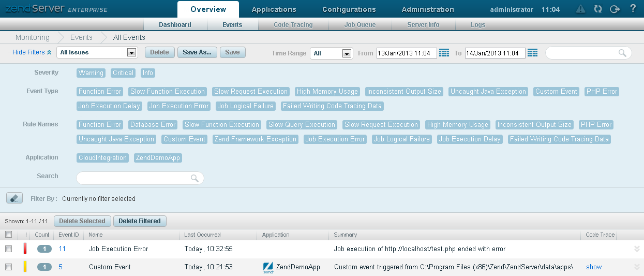Screen dimensions: 644x276
Task: Open the All Issues filter dropdown
Action: click(131, 53)
